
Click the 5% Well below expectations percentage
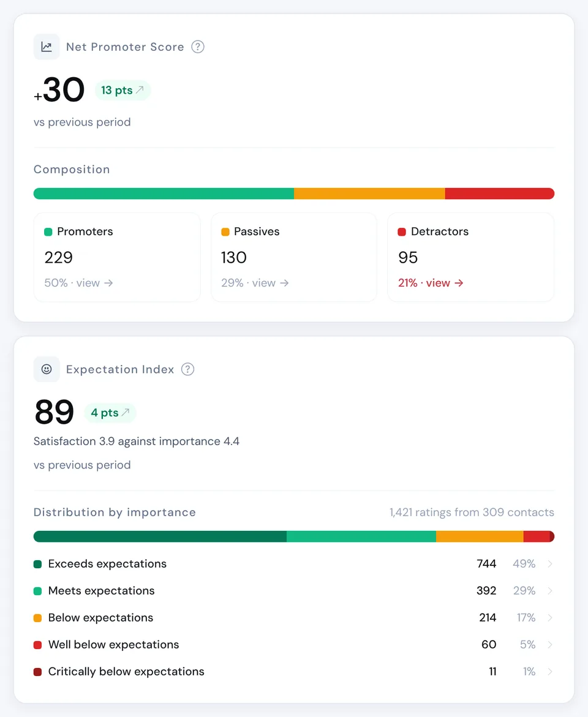(x=527, y=645)
